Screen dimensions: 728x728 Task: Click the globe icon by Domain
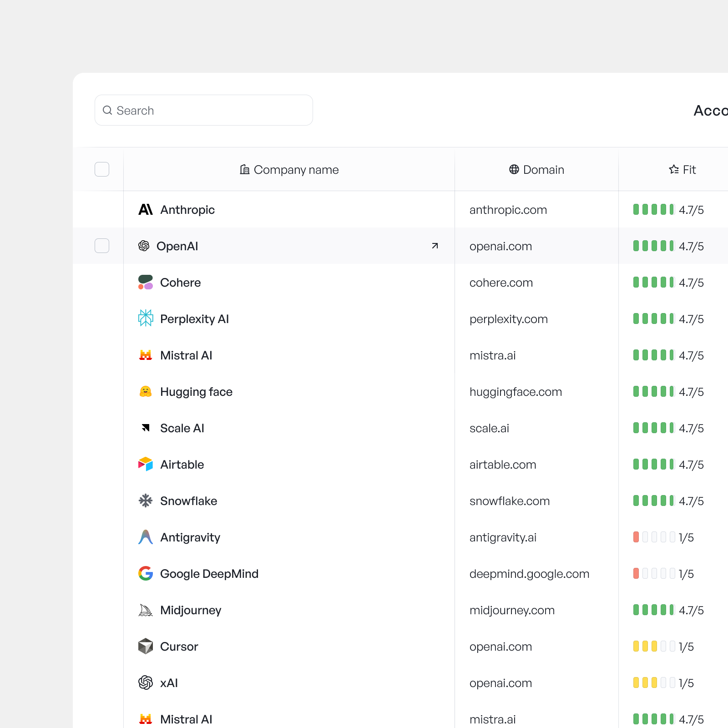pyautogui.click(x=514, y=169)
